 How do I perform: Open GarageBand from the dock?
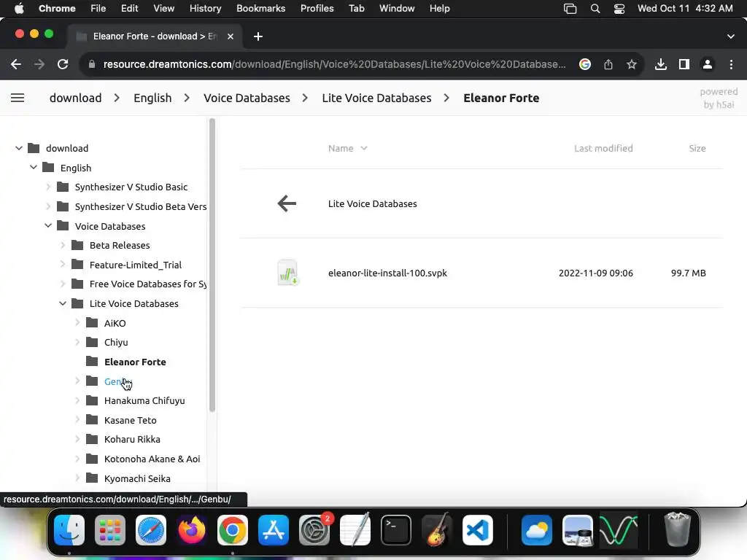click(x=437, y=530)
